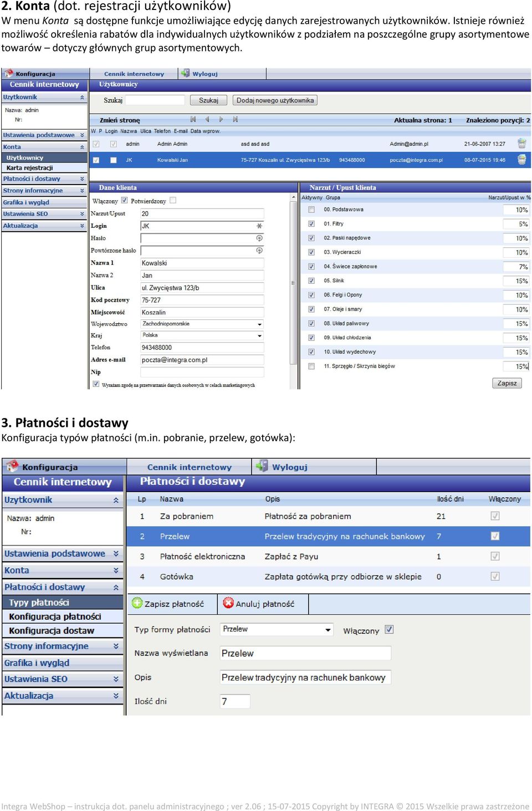Click the previous-page arrow icon
532x811 pixels.
click(x=207, y=119)
